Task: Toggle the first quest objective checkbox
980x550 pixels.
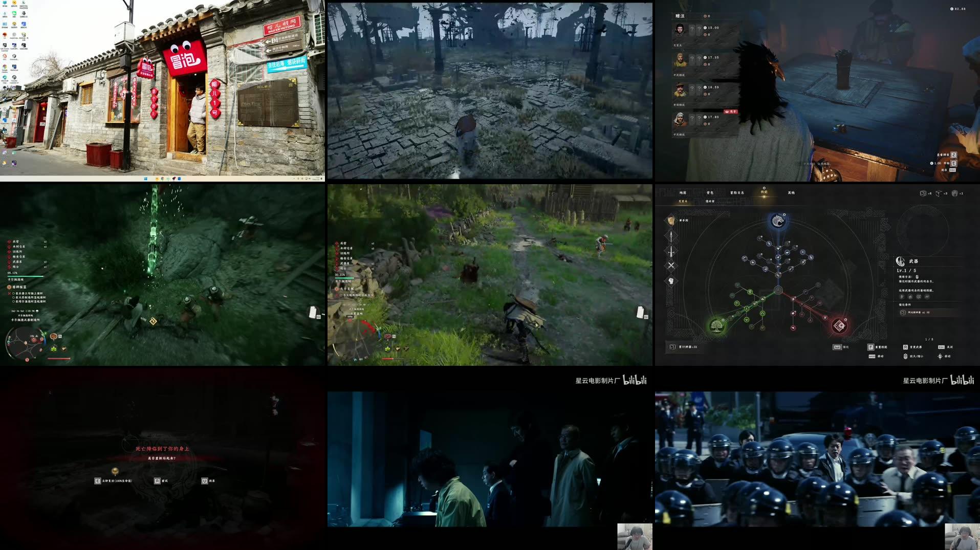Action: point(14,293)
